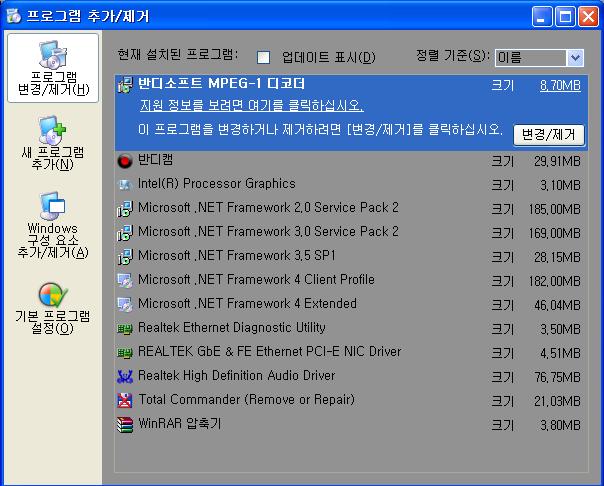Select Intel(R) Processor Graphics entry
This screenshot has height=486, width=604.
[351, 185]
